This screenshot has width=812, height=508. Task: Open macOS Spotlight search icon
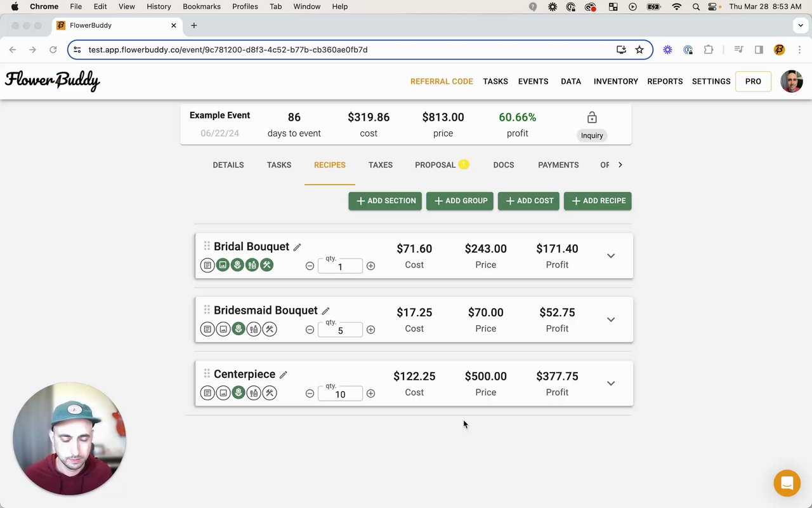coord(696,6)
